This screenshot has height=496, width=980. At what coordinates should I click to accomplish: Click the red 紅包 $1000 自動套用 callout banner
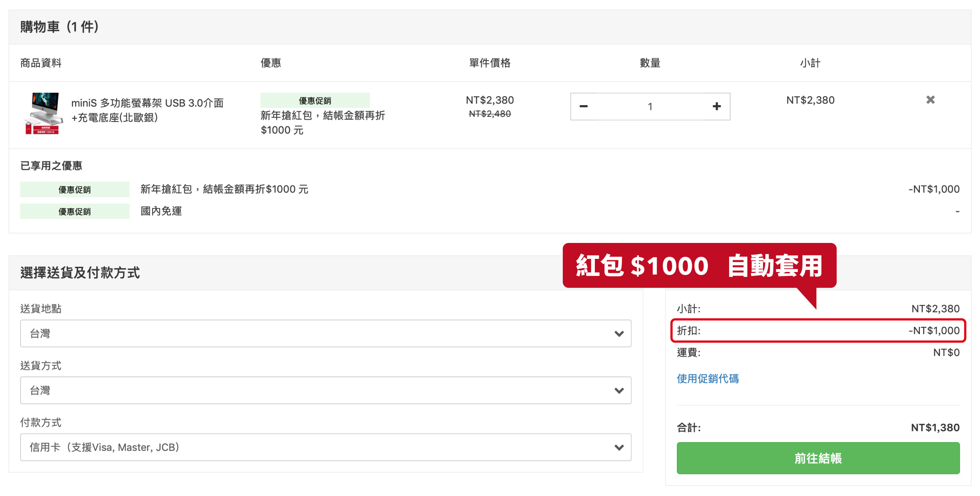pyautogui.click(x=699, y=265)
